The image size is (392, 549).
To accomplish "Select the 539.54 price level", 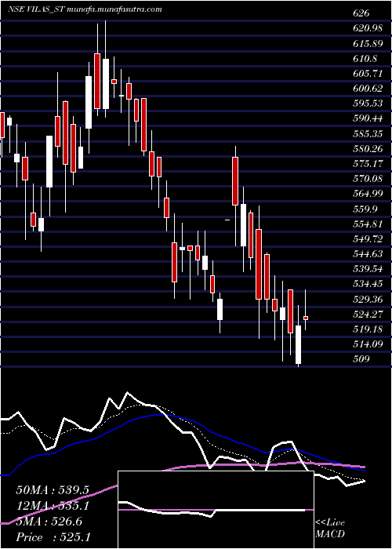I will (x=368, y=269).
